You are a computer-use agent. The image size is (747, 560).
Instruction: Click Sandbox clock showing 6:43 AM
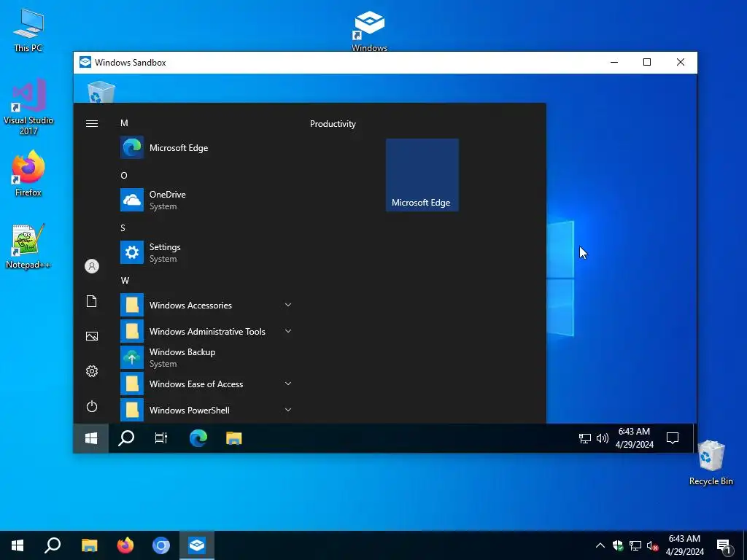[634, 438]
